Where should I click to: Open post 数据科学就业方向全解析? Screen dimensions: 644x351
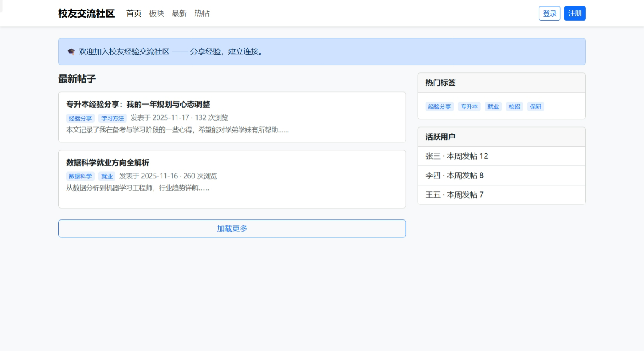108,163
